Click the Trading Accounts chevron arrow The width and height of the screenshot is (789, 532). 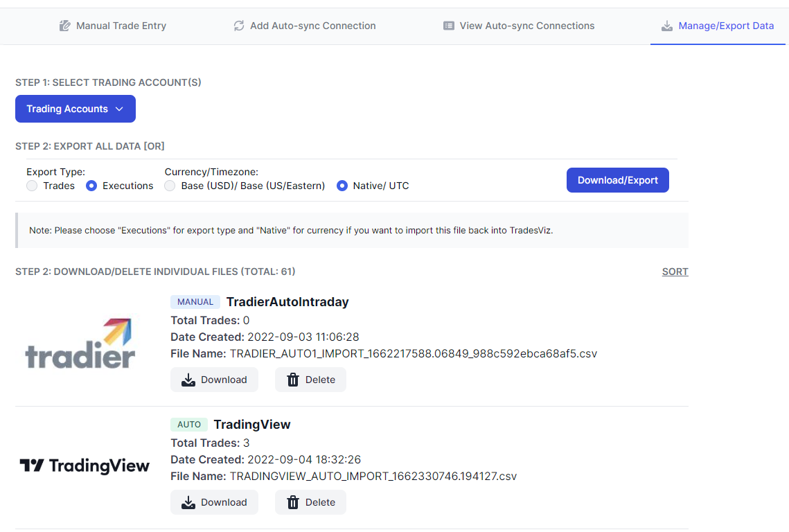[x=119, y=109]
